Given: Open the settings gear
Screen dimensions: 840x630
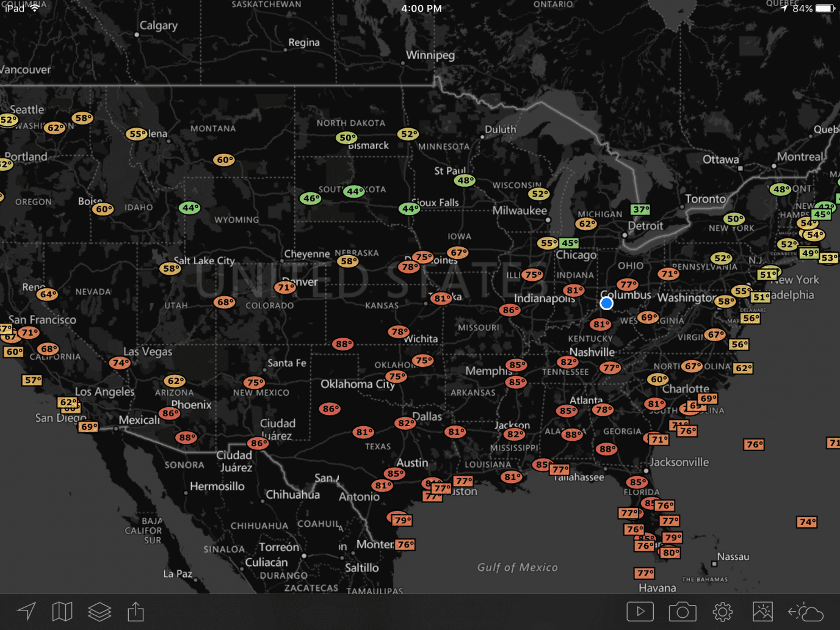Looking at the screenshot, I should 723,611.
